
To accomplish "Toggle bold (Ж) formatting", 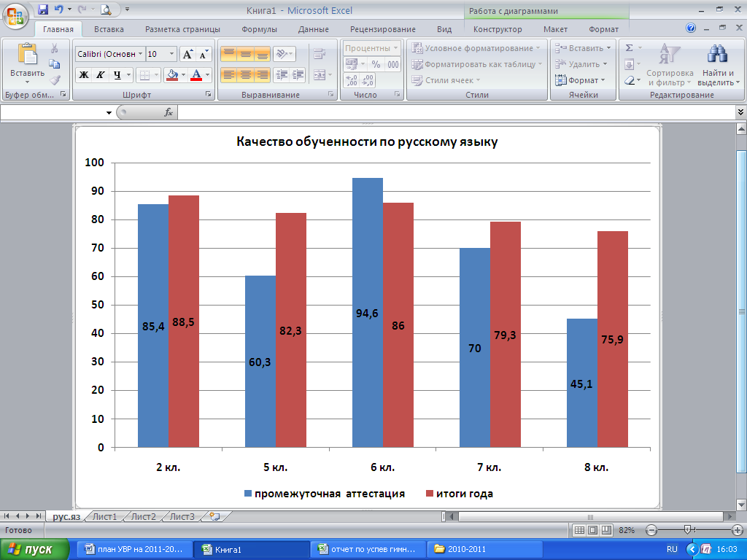I will (84, 74).
